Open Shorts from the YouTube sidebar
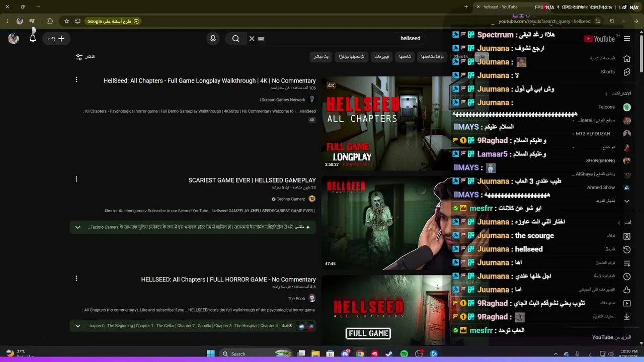The width and height of the screenshot is (644, 362). point(627,72)
